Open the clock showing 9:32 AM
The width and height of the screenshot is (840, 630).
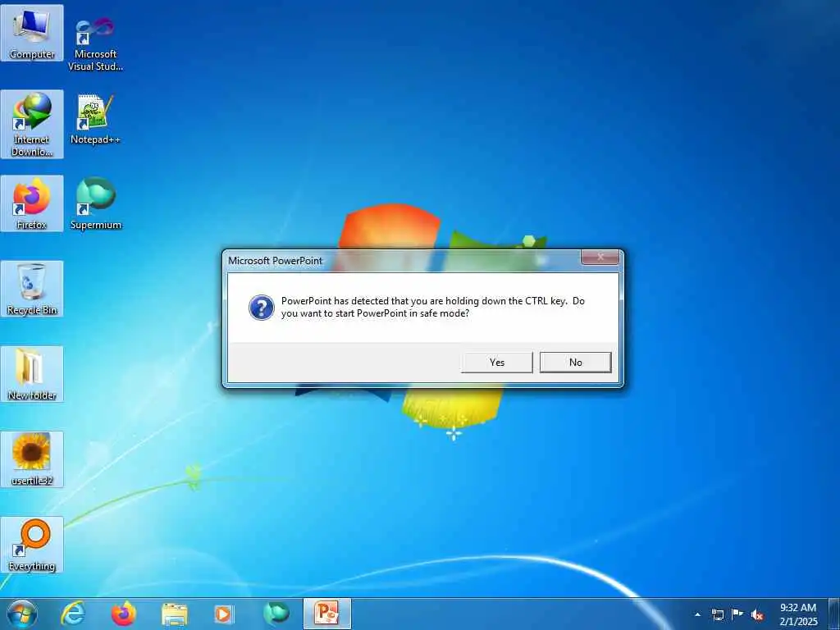click(798, 614)
